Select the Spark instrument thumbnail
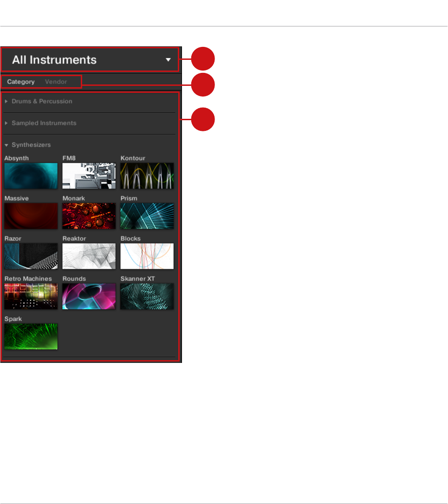This screenshot has width=448, height=504. point(31,336)
